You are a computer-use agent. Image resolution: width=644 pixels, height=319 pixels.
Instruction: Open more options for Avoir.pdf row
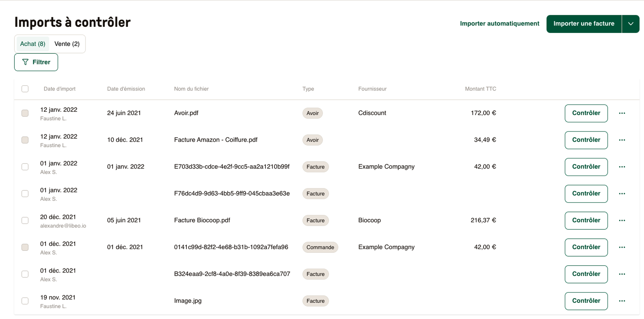click(622, 113)
